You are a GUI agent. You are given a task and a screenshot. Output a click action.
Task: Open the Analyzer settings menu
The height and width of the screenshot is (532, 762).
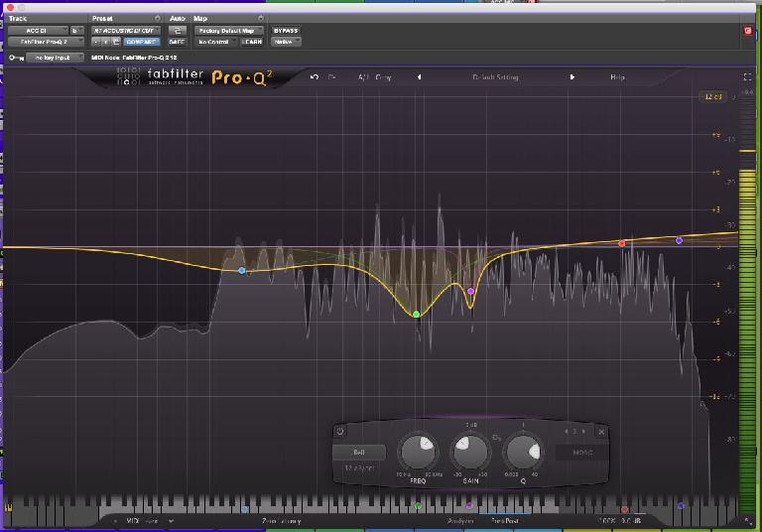click(x=460, y=521)
